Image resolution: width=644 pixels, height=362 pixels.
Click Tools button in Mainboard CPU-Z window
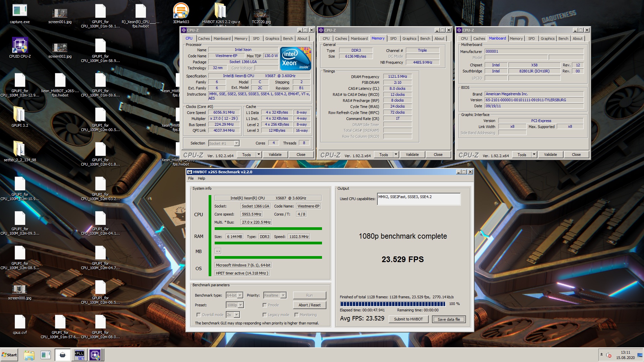[x=522, y=155]
